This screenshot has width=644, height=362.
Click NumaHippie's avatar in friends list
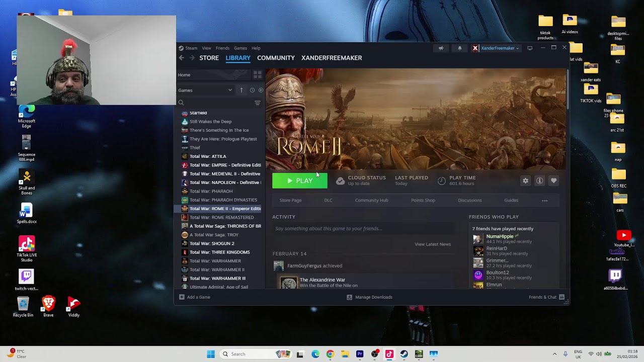coord(478,239)
